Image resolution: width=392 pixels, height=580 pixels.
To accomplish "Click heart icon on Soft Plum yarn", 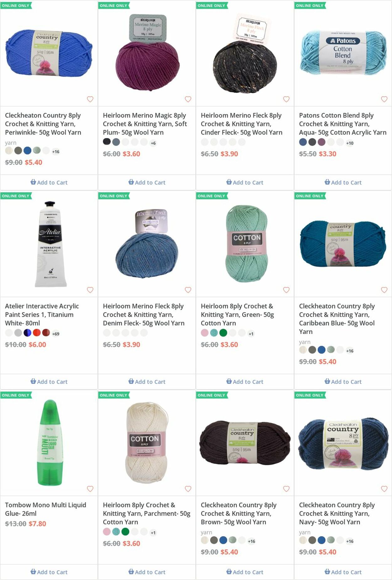I will [188, 99].
